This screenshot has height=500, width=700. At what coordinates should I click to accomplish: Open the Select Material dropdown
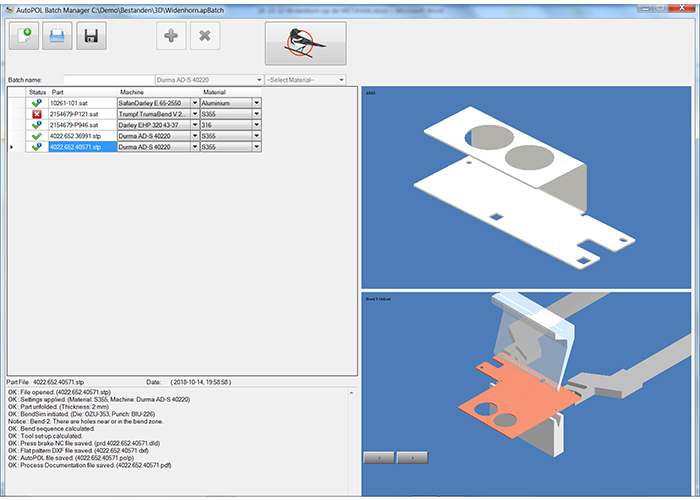pyautogui.click(x=342, y=79)
